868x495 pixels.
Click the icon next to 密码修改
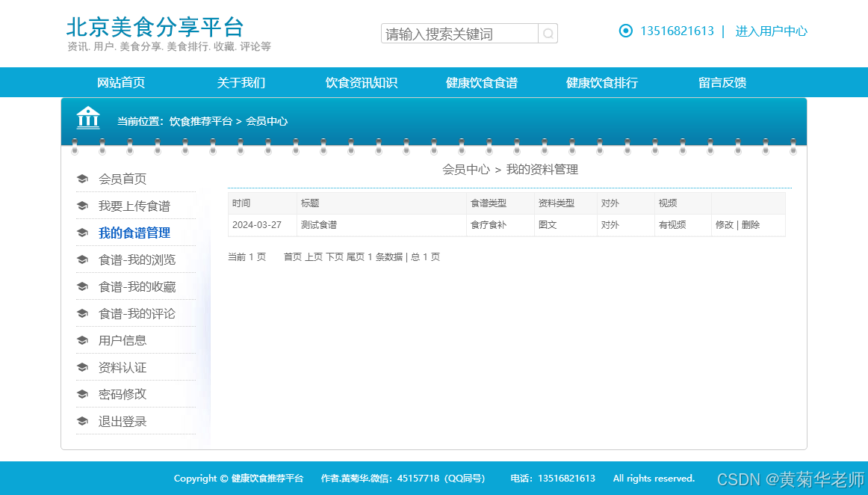[x=82, y=393]
